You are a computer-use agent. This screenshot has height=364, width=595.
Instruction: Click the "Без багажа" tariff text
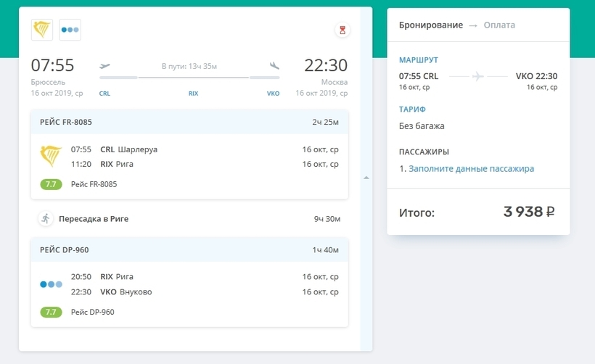422,126
